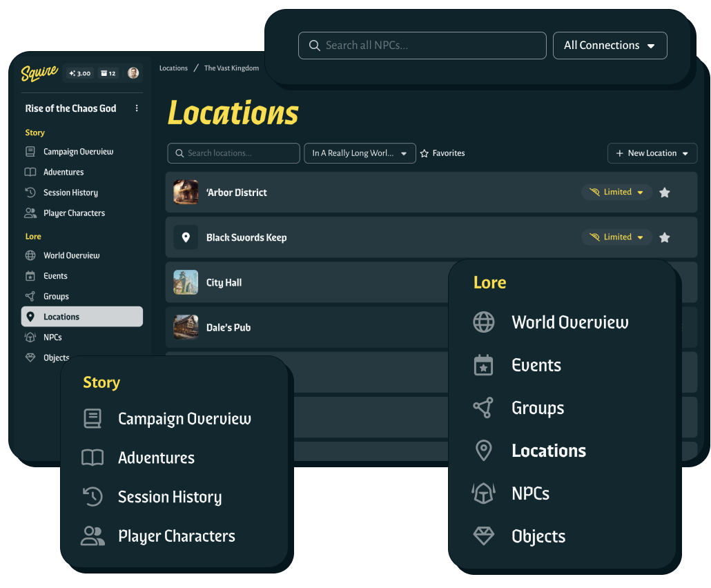Click the World Overview globe icon in sidebar
The width and height of the screenshot is (711, 588).
[30, 255]
